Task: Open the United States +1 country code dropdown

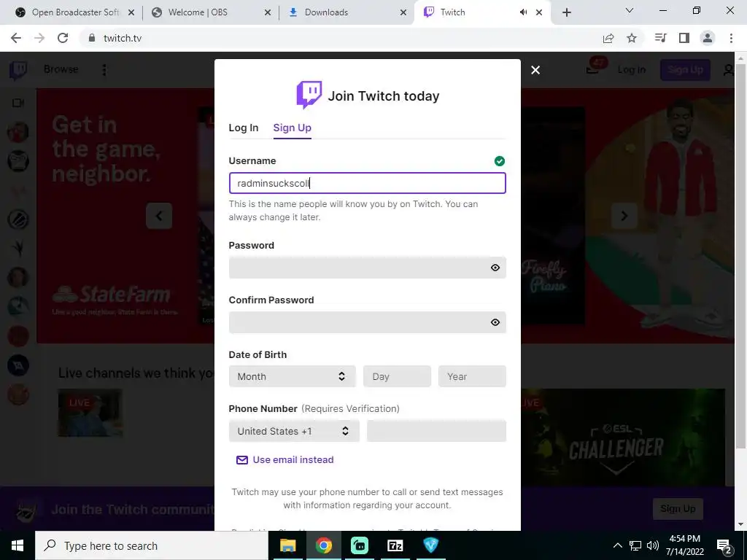Action: 294,431
